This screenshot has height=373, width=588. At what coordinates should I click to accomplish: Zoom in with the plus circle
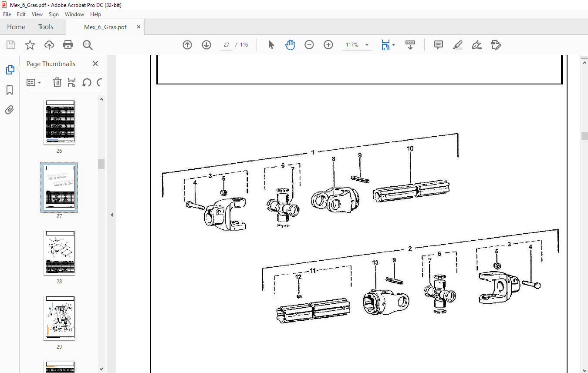coord(328,45)
